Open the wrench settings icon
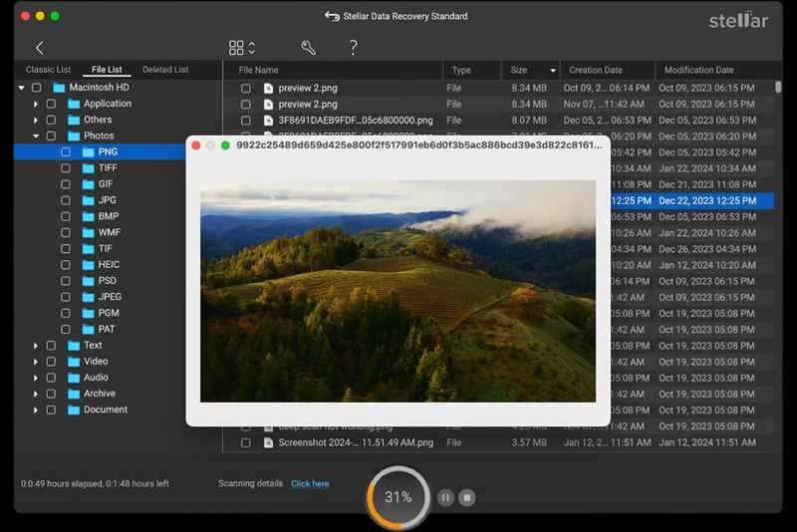 pyautogui.click(x=308, y=48)
